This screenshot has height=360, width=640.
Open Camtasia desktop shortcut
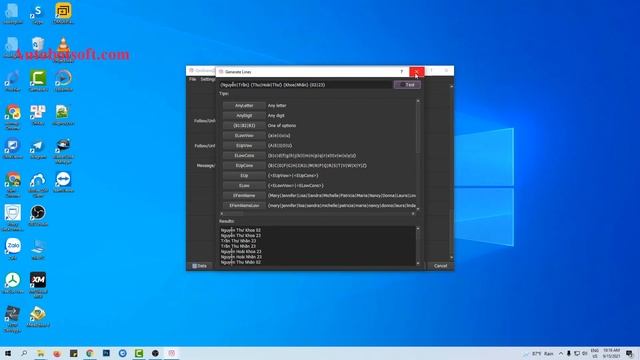[38, 80]
